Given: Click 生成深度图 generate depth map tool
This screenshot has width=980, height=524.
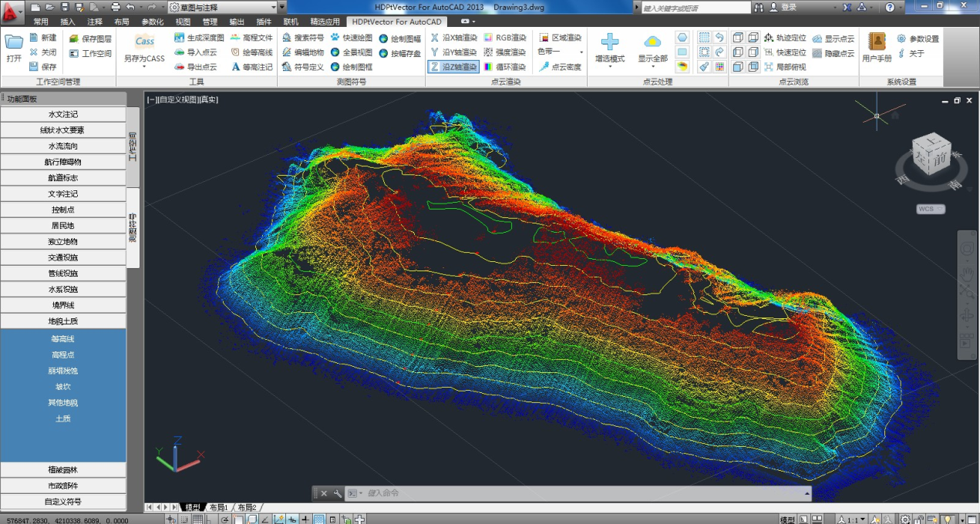Looking at the screenshot, I should tap(199, 37).
